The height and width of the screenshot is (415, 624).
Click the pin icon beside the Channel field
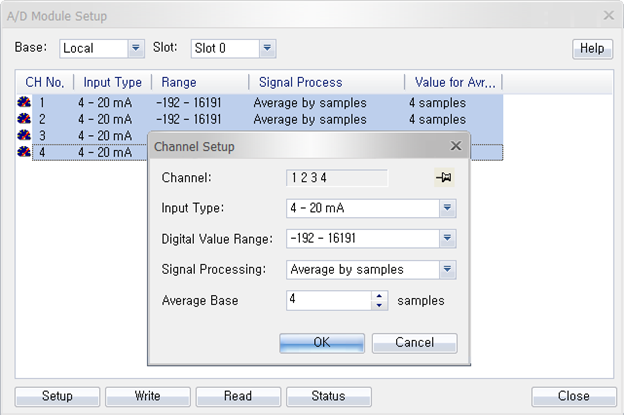coord(439,177)
